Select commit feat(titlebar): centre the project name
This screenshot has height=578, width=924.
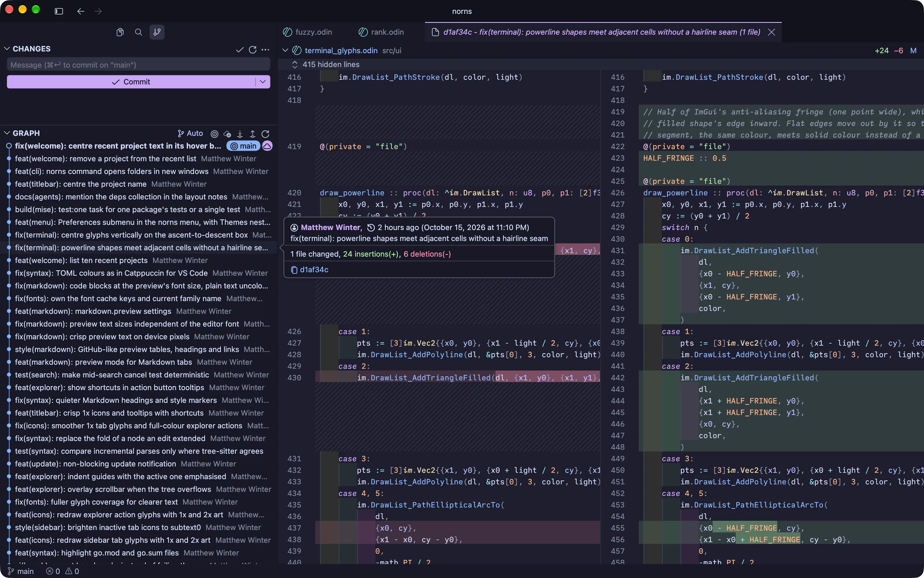[x=139, y=184]
